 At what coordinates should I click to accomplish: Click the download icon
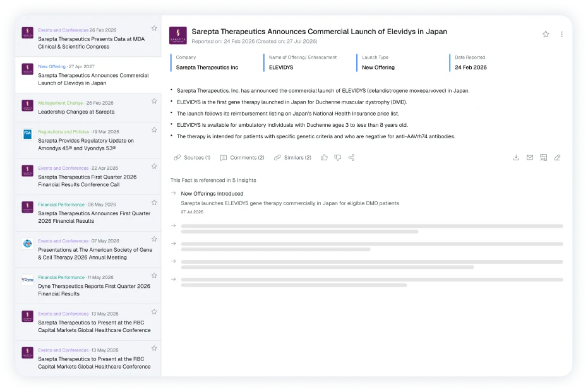click(516, 157)
